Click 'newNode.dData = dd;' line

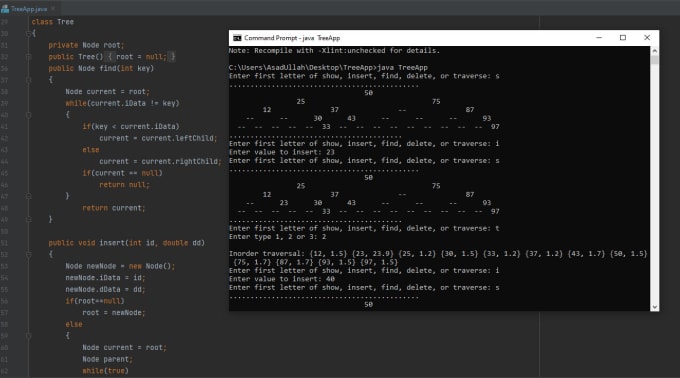coord(105,289)
